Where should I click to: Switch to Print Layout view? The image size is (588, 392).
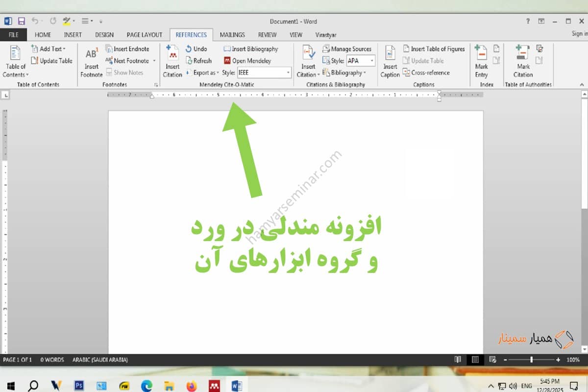tap(475, 360)
